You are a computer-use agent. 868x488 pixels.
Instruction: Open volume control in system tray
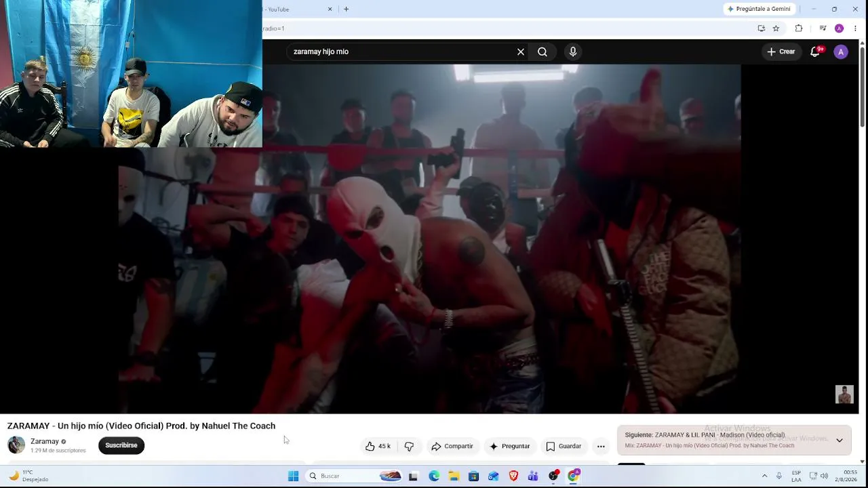click(824, 476)
